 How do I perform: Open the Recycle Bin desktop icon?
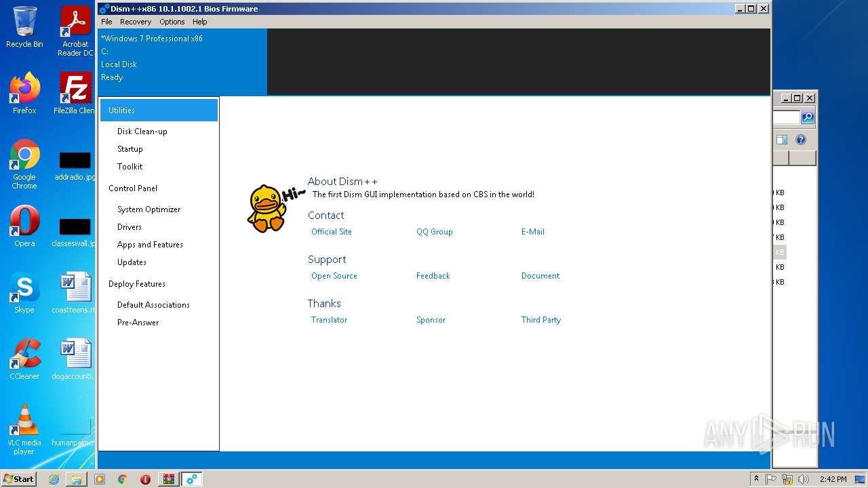pyautogui.click(x=24, y=27)
